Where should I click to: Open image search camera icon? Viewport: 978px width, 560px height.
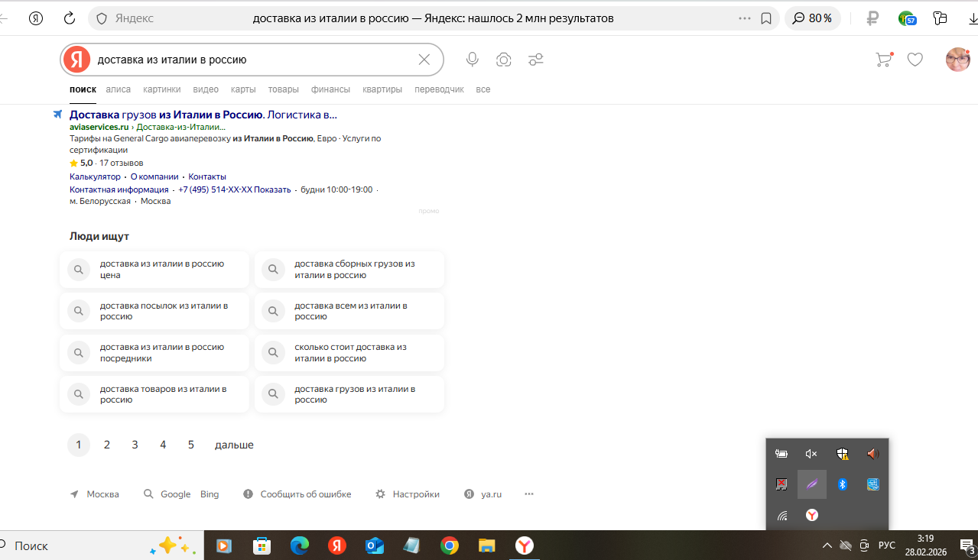[x=503, y=60]
